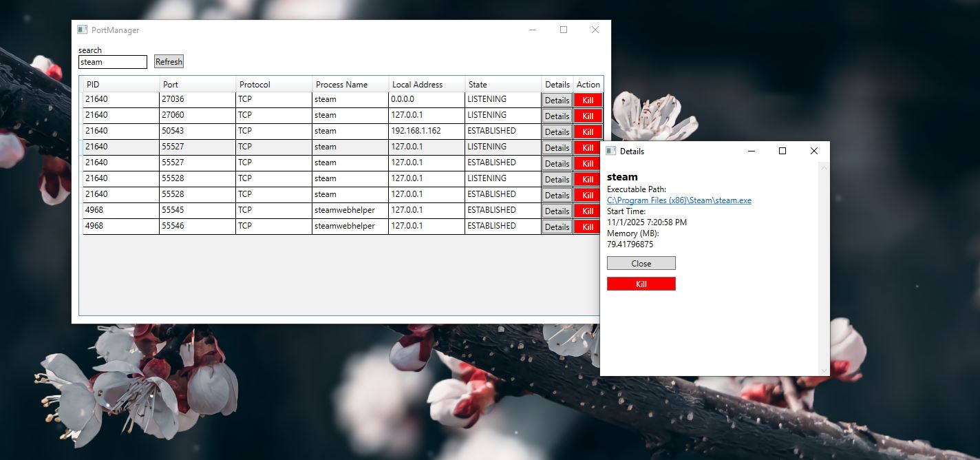980x460 pixels.
Task: Open details for steamwebhelper port 55545
Action: tap(557, 211)
